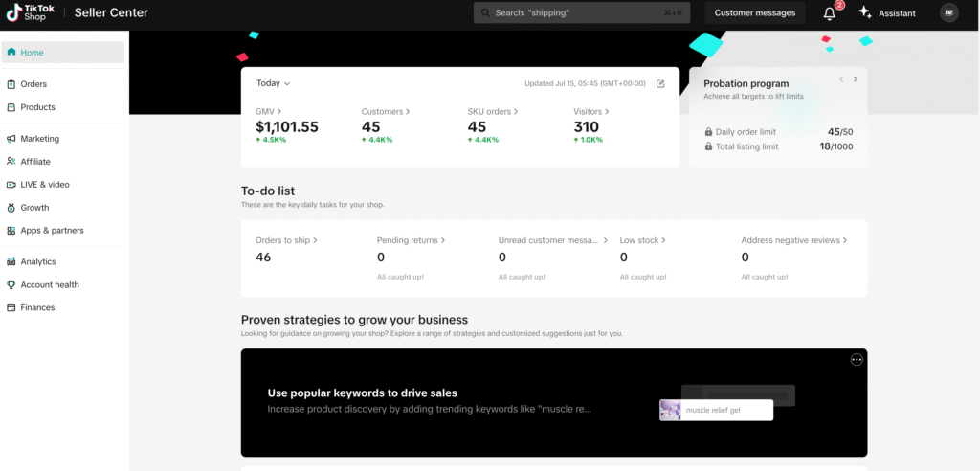Image resolution: width=980 pixels, height=471 pixels.
Task: Open the three-dot menu on the keywords banner
Action: pyautogui.click(x=857, y=359)
